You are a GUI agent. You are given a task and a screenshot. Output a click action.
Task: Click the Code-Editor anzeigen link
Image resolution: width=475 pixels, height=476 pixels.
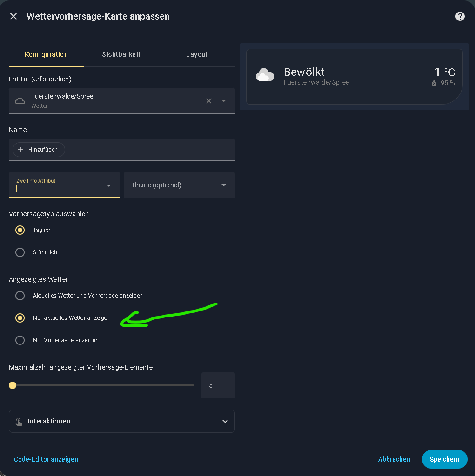click(x=46, y=459)
